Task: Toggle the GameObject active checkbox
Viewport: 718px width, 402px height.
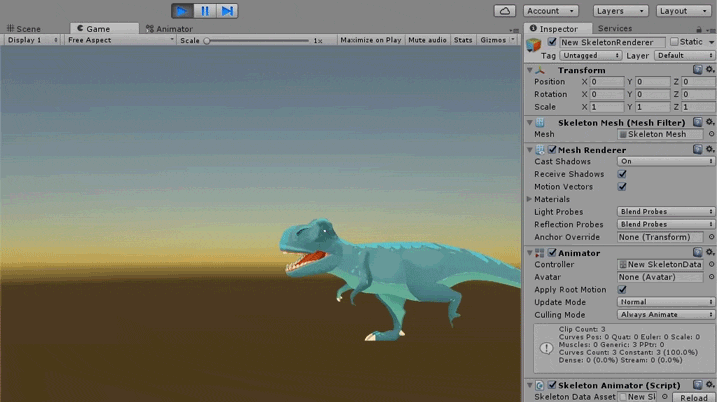Action: click(552, 42)
